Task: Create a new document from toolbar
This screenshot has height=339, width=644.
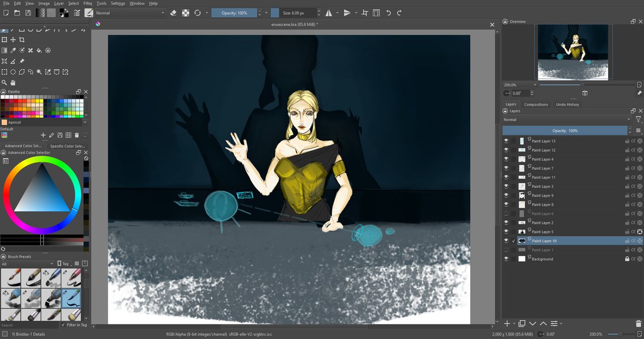Action: pos(6,12)
